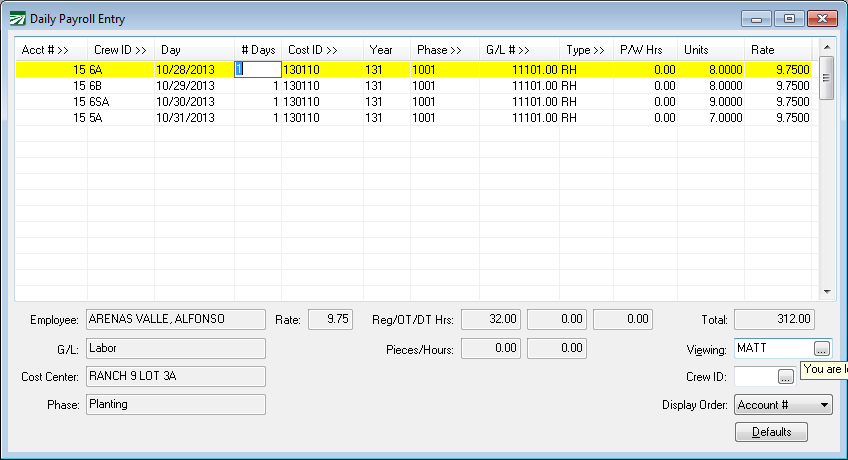Click the Type >> column header
The image size is (848, 460).
[585, 49]
